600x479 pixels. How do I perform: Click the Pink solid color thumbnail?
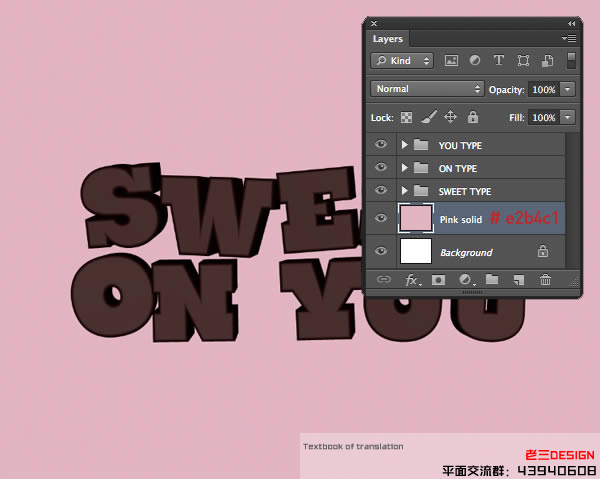coord(415,218)
